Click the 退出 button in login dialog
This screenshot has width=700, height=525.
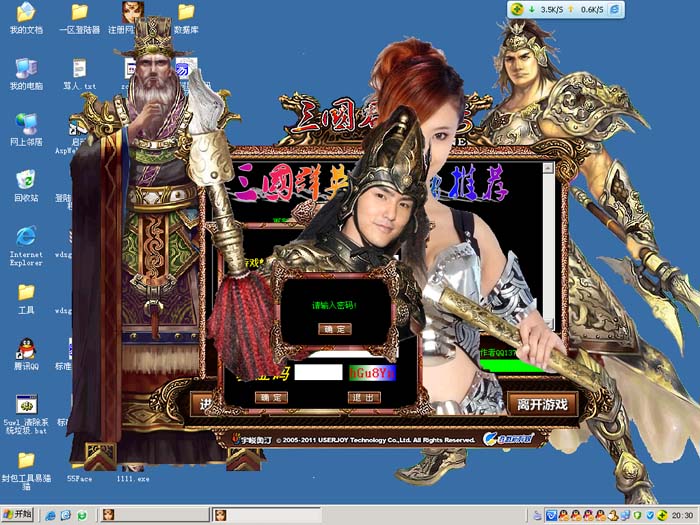pos(364,397)
